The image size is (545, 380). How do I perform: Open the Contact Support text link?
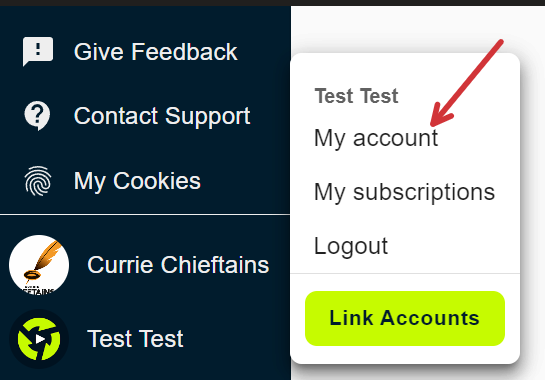point(162,116)
